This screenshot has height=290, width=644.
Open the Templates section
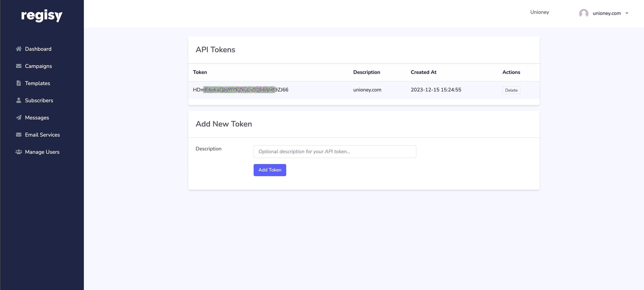(37, 83)
